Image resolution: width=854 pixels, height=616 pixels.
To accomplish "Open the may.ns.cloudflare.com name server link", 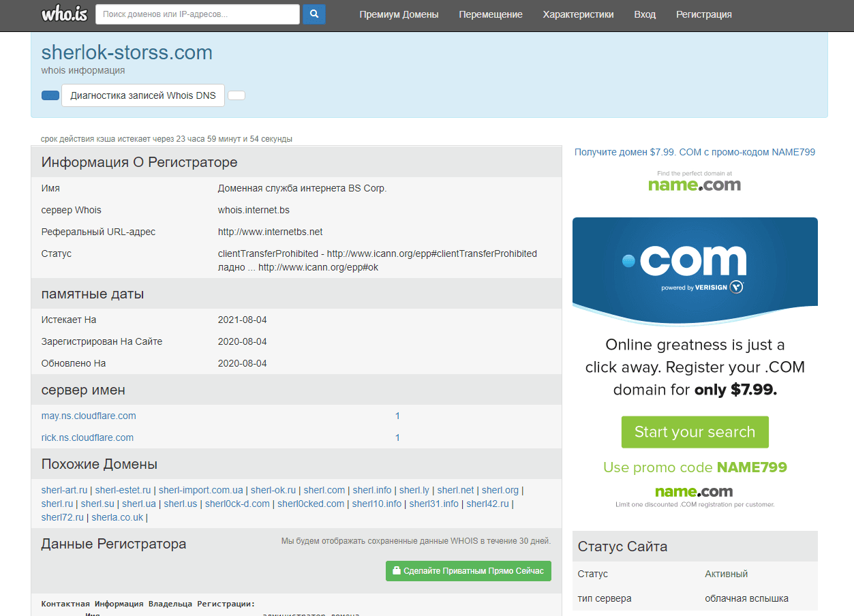I will (89, 416).
